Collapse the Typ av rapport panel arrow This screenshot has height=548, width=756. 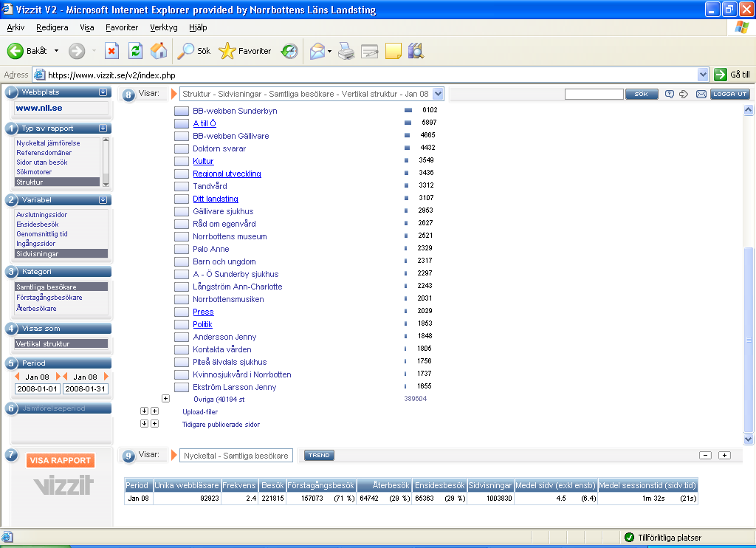[103, 128]
